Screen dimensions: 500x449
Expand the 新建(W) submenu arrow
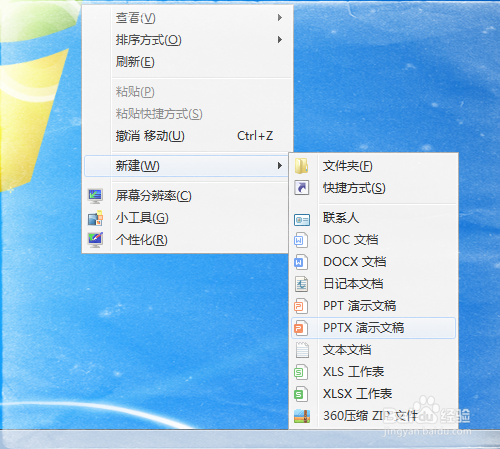(x=280, y=166)
